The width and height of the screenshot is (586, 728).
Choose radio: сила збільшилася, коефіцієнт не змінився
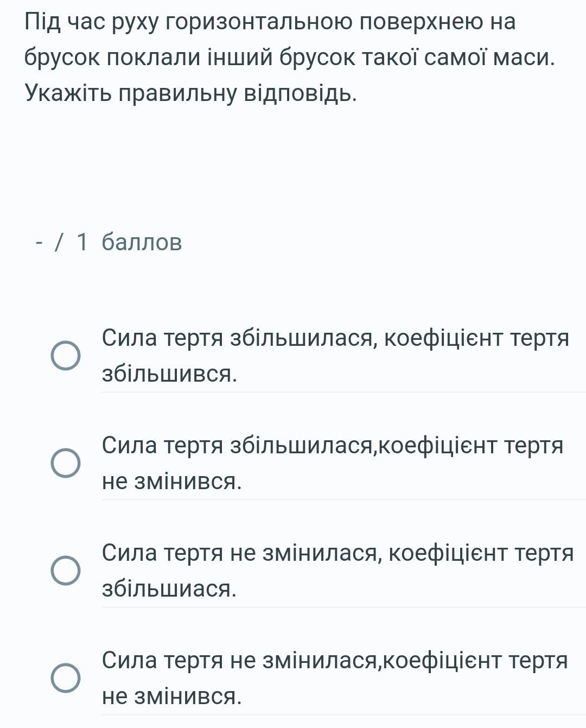66,464
